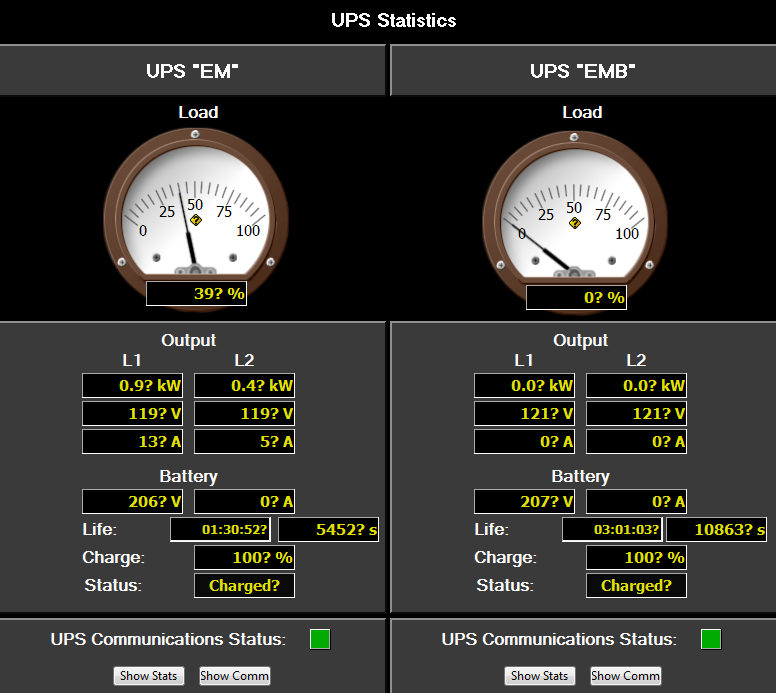Click EM output L1 current 13? A field

click(x=133, y=442)
